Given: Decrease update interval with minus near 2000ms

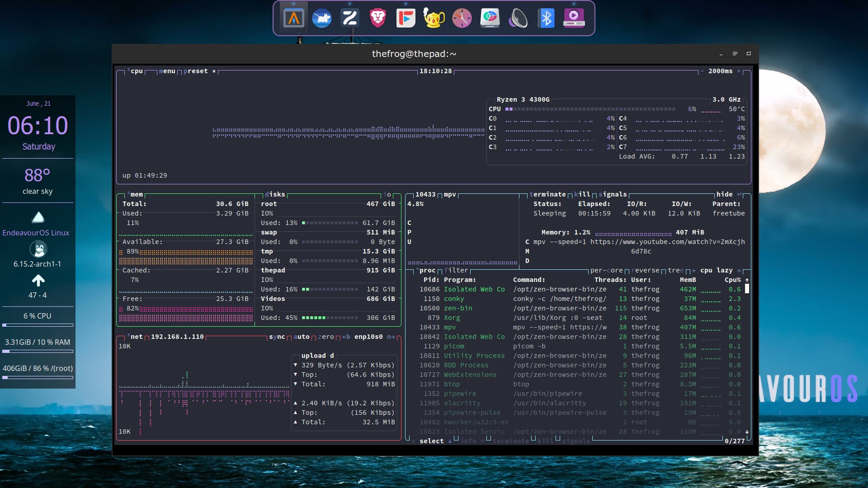Looking at the screenshot, I should [702, 71].
